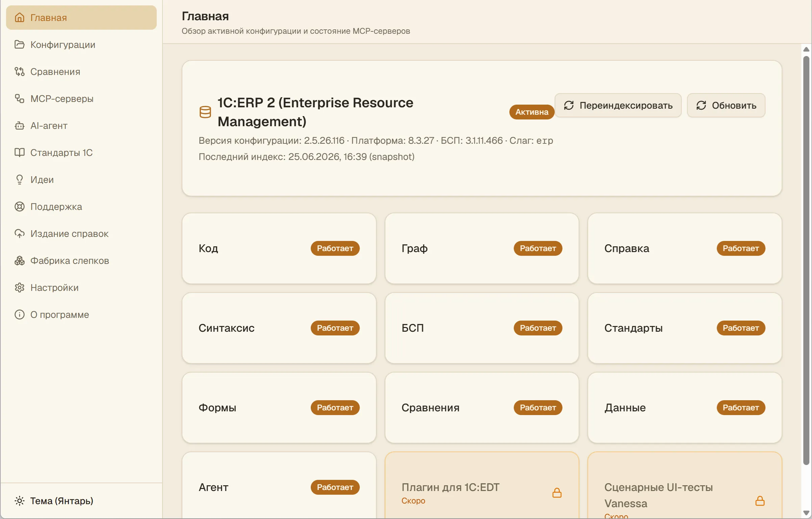Open the Данные server card
812x519 pixels.
(685, 408)
